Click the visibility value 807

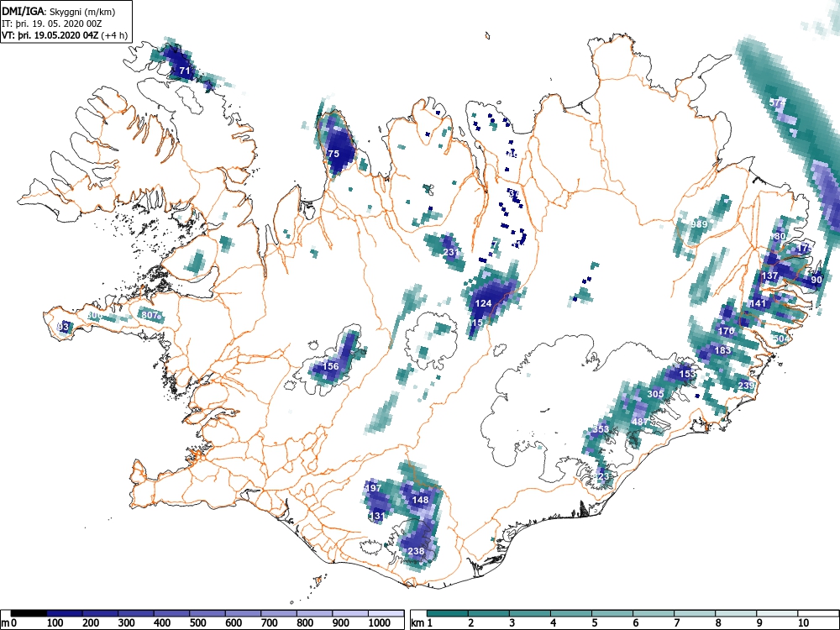(150, 315)
